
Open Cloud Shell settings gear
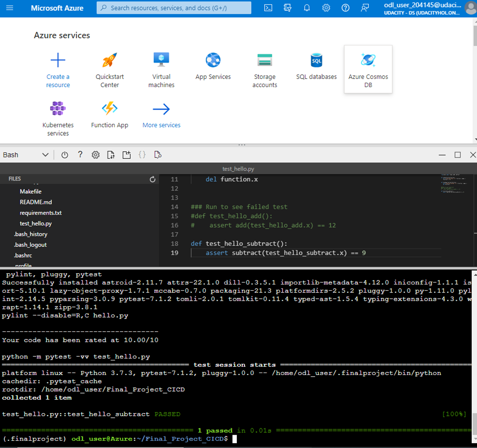95,155
